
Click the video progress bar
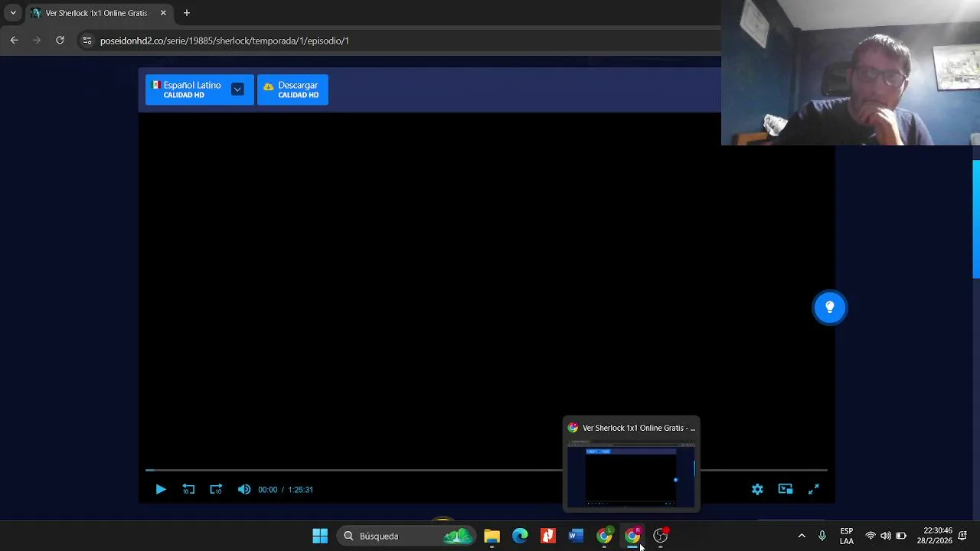point(486,470)
